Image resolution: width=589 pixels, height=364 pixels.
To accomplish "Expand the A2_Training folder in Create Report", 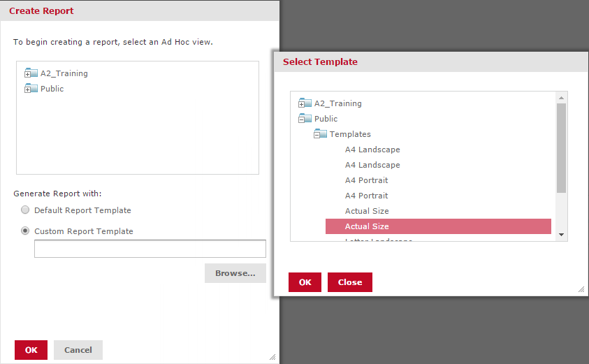I will point(27,73).
